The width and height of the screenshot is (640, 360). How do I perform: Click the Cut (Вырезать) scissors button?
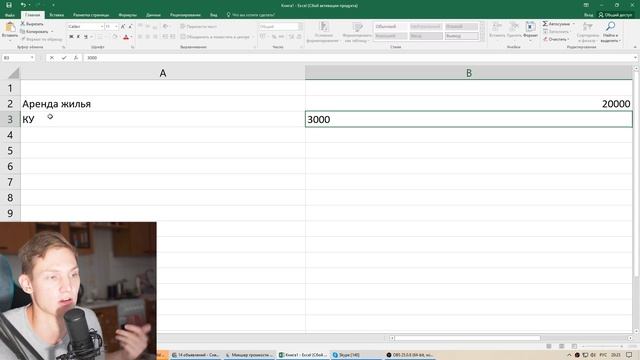31,24
